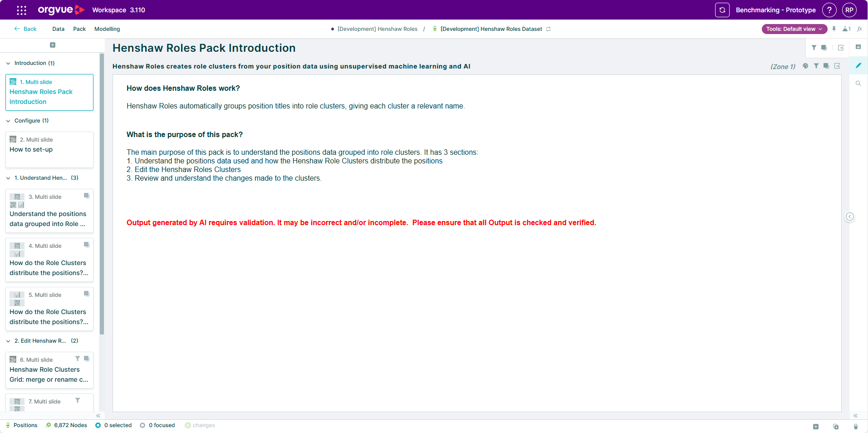Screen dimensions: 868x433
Task: Select the How to set-up slide thumbnail
Action: click(49, 150)
